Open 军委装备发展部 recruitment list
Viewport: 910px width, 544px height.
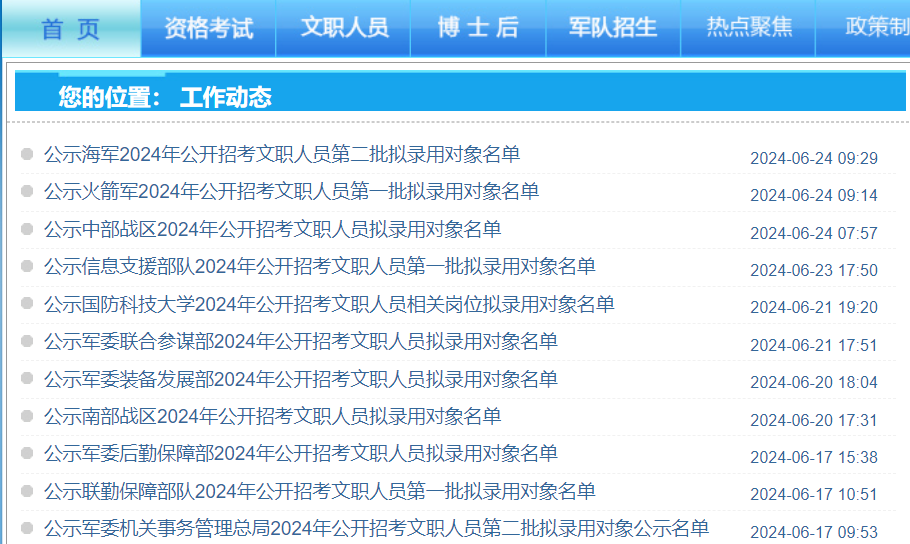click(300, 380)
